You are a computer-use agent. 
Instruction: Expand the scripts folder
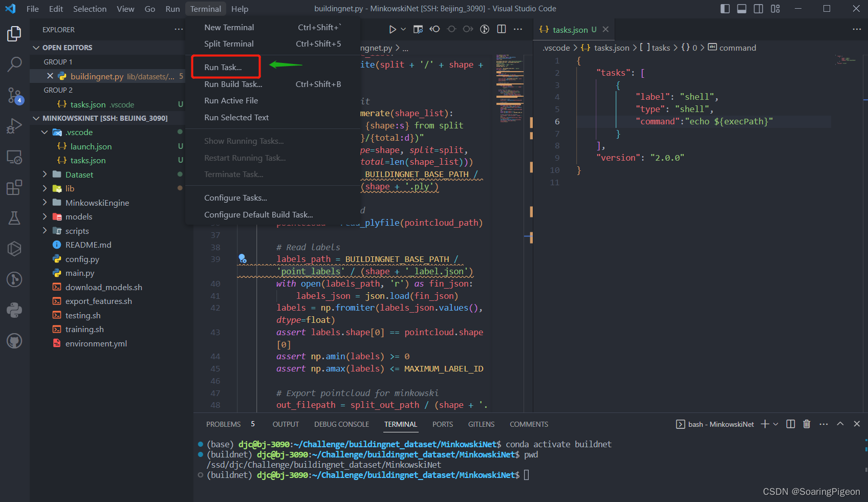[45, 231]
